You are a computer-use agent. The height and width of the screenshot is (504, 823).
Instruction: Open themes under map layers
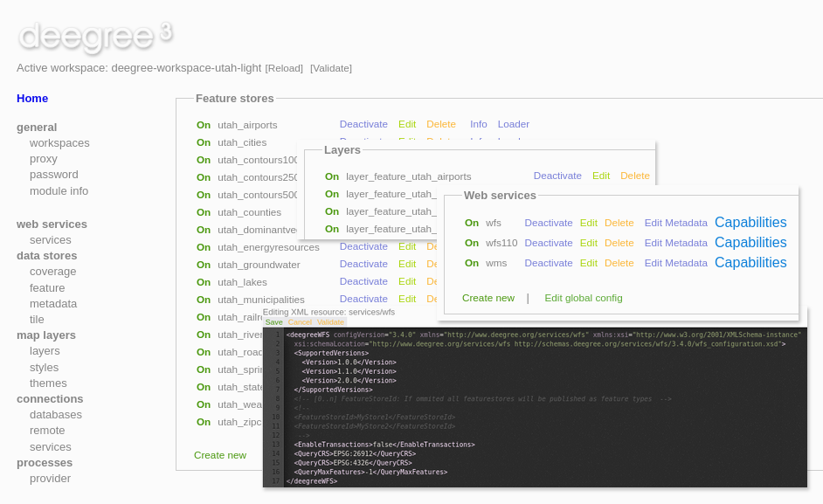pyautogui.click(x=48, y=383)
